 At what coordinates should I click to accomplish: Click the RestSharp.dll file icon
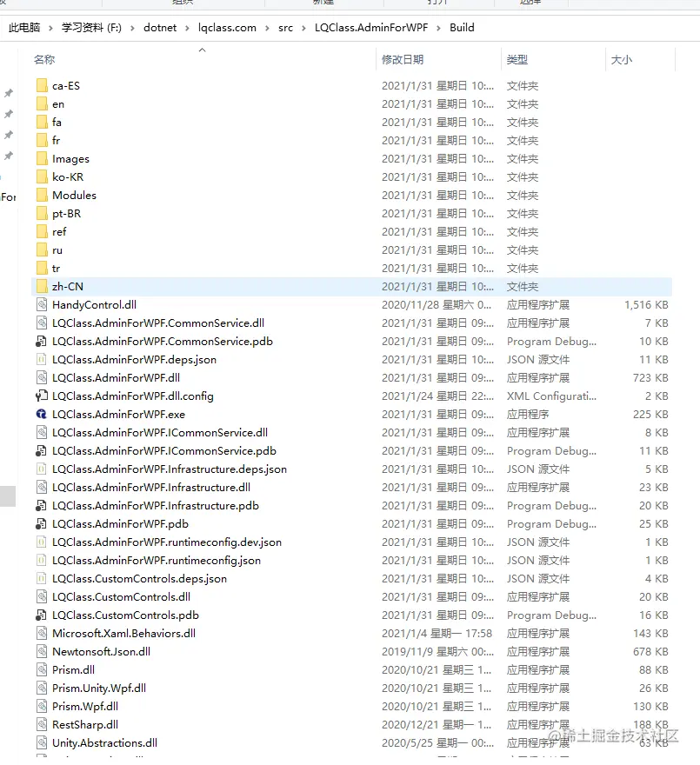tap(42, 724)
